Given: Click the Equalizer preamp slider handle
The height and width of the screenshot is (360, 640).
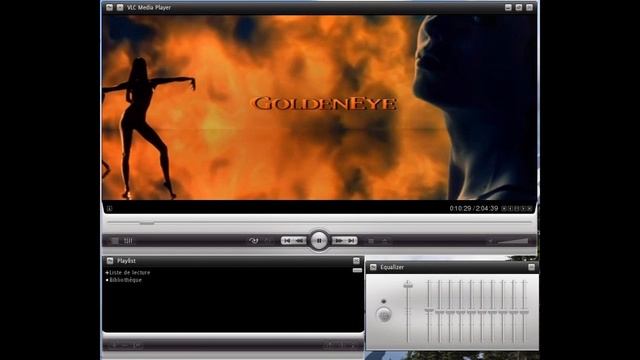Looking at the screenshot, I should [408, 284].
